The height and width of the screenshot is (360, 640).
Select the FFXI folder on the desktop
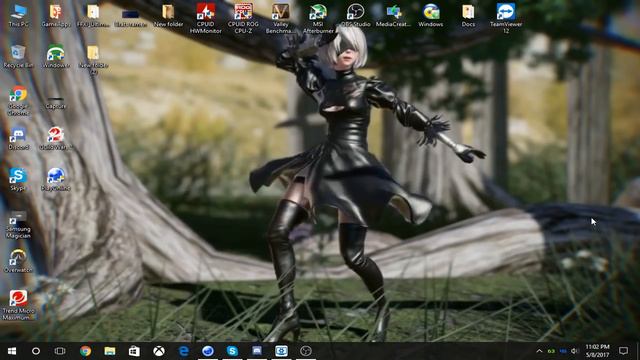tap(93, 16)
